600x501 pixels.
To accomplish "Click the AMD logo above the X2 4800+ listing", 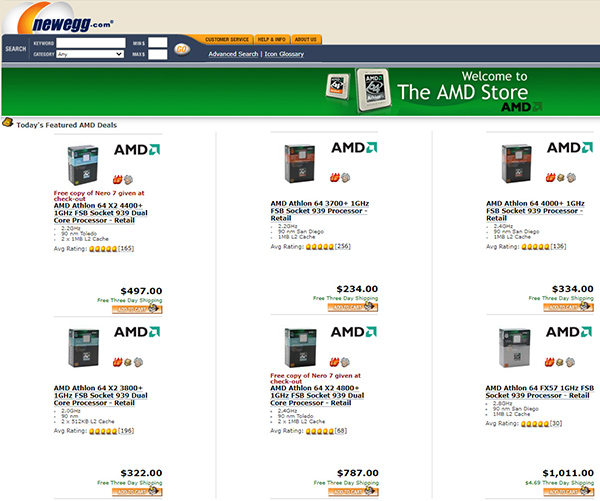I will [354, 332].
